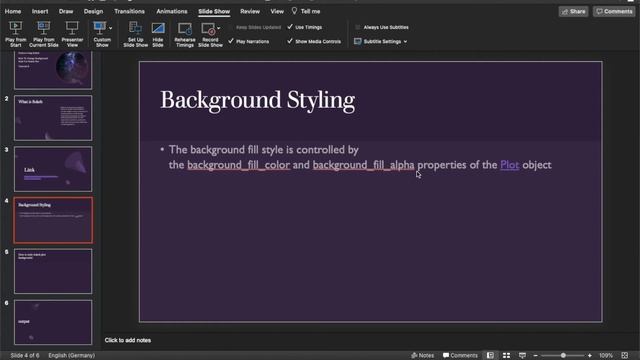Toggle Notes in status bar
This screenshot has height=360, width=640.
[422, 356]
